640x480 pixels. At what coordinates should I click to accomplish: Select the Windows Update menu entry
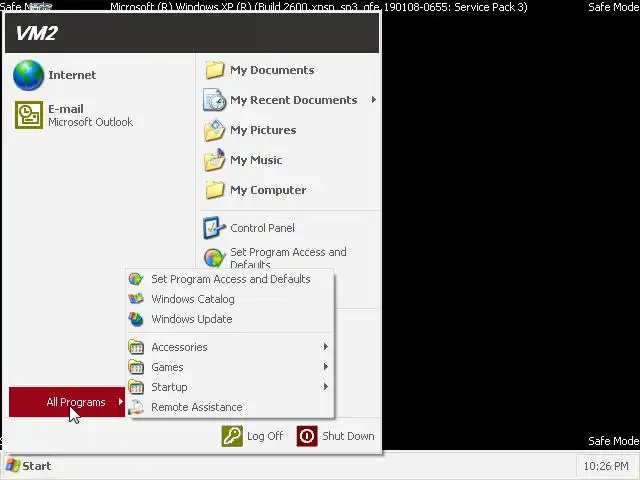coord(230,319)
